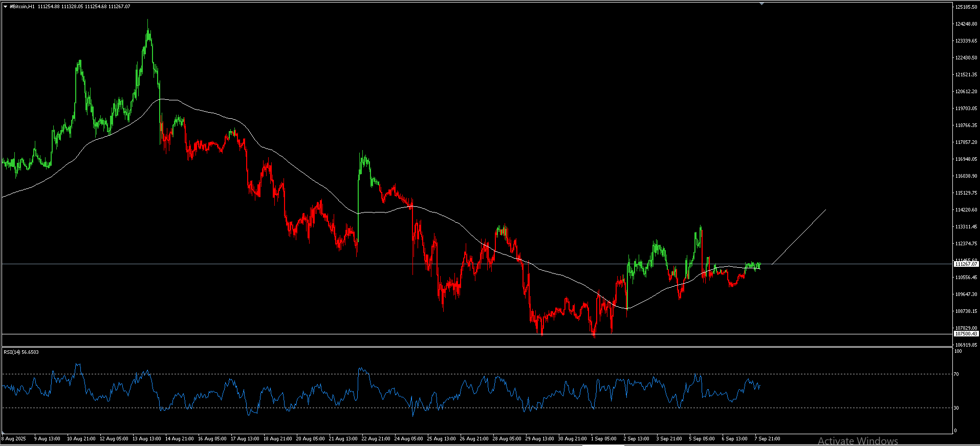Viewport: 980px width, 446px height.
Task: Click the price scale value 109647.30
Action: click(x=966, y=294)
